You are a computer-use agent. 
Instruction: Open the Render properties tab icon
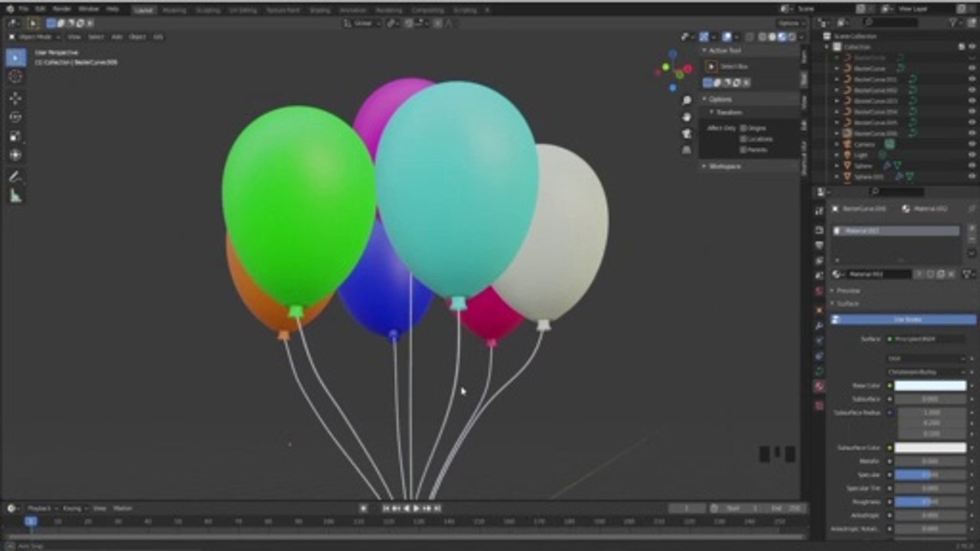pyautogui.click(x=818, y=230)
